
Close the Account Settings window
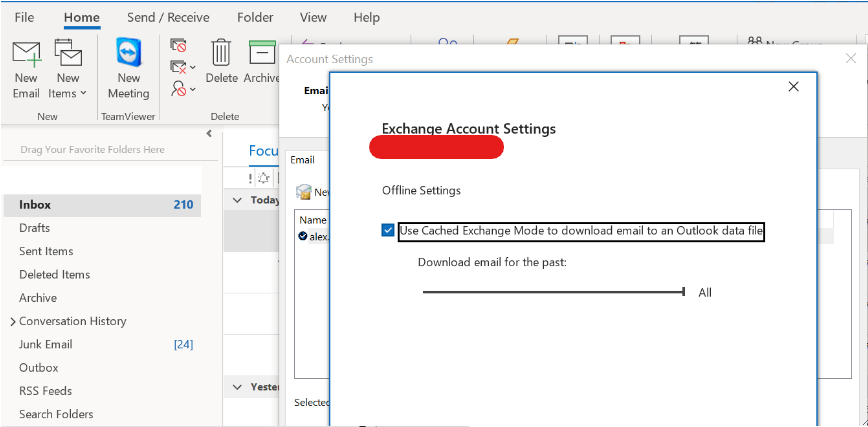851,58
